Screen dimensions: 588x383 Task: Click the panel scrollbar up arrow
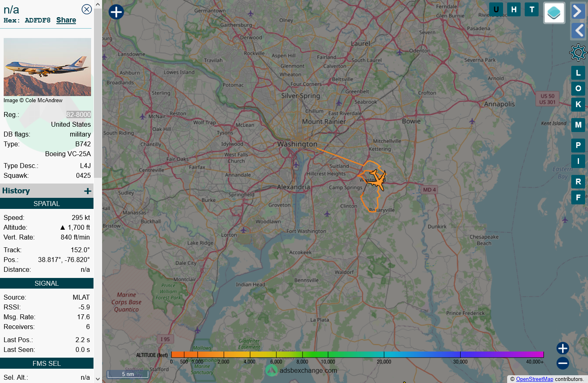(x=98, y=4)
